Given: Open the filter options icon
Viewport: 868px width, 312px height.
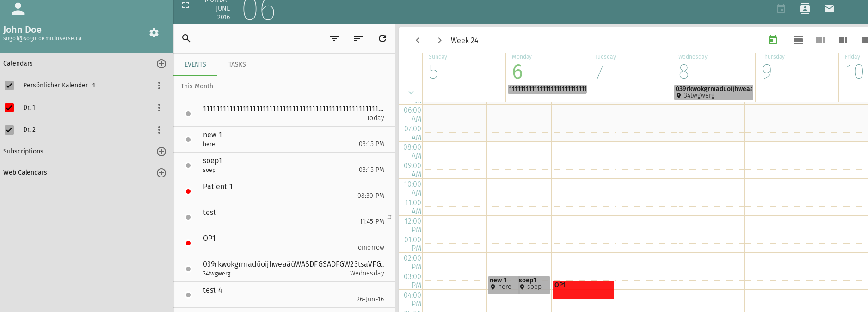Looking at the screenshot, I should coord(334,38).
